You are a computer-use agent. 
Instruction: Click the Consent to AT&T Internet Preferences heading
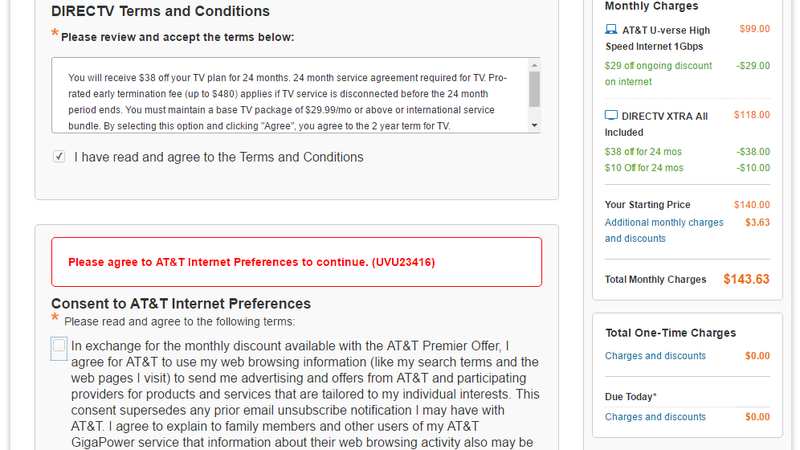[x=181, y=304]
